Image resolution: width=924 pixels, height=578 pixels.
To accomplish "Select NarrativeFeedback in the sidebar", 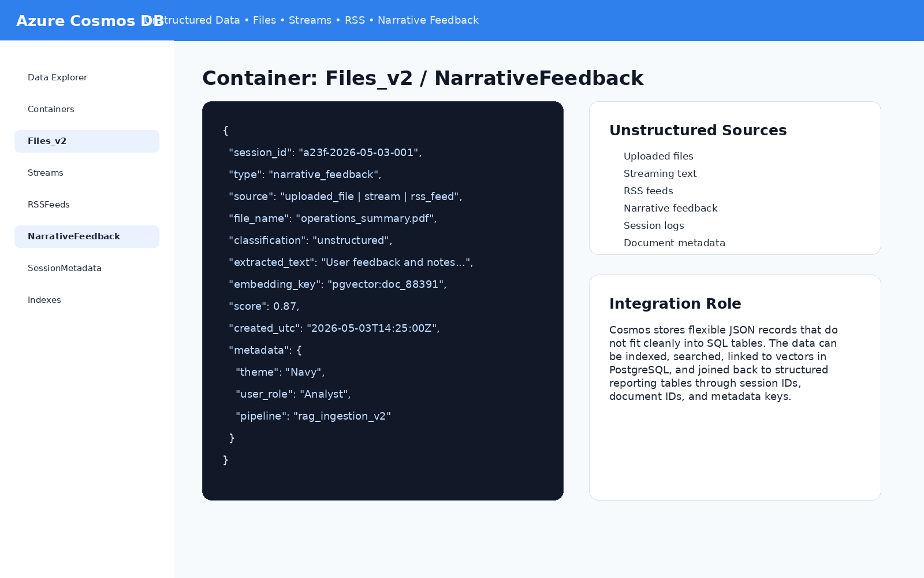I will (87, 236).
